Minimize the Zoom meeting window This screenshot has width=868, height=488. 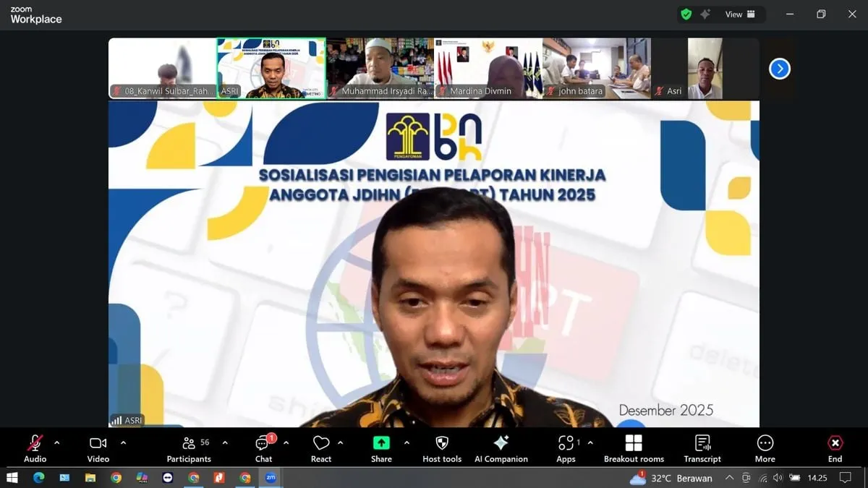tap(790, 14)
